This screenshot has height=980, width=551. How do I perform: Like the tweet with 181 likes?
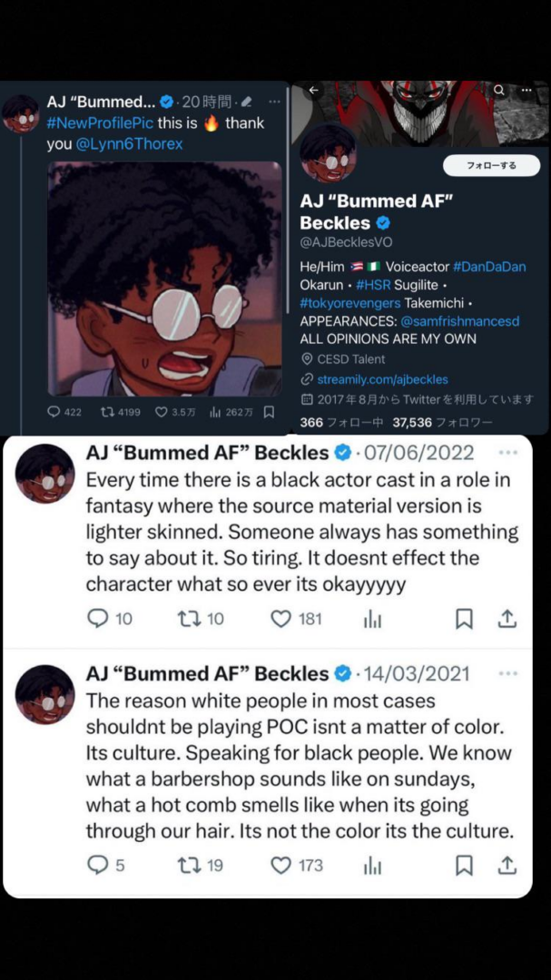pos(281,619)
